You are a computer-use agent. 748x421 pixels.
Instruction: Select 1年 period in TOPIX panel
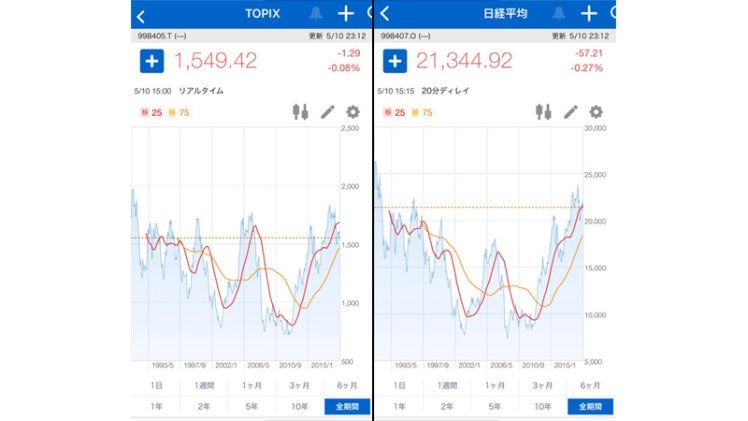coord(156,406)
